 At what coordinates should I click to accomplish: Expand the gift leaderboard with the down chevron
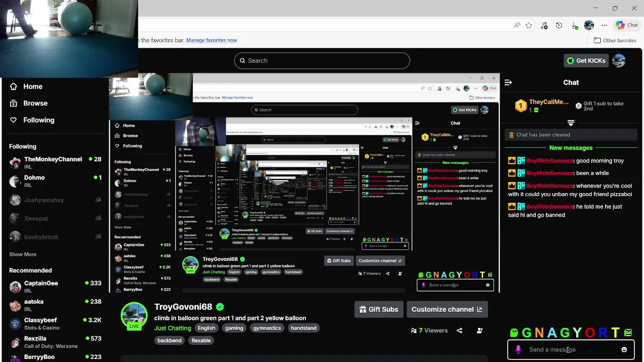[x=571, y=123]
